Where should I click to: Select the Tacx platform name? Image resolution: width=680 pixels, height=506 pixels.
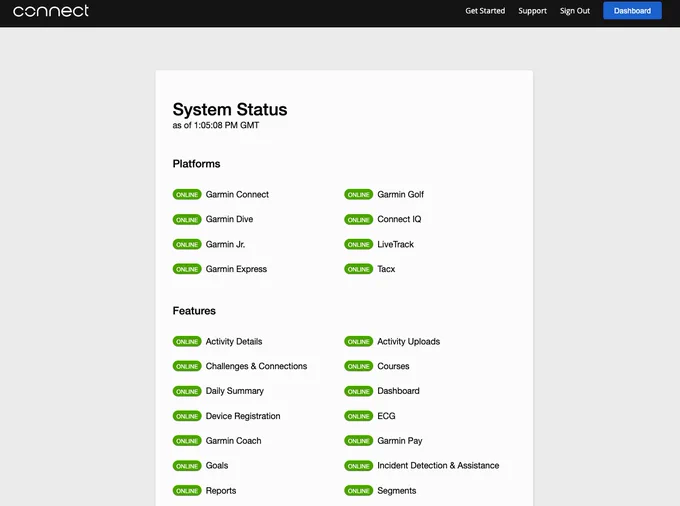(x=386, y=269)
